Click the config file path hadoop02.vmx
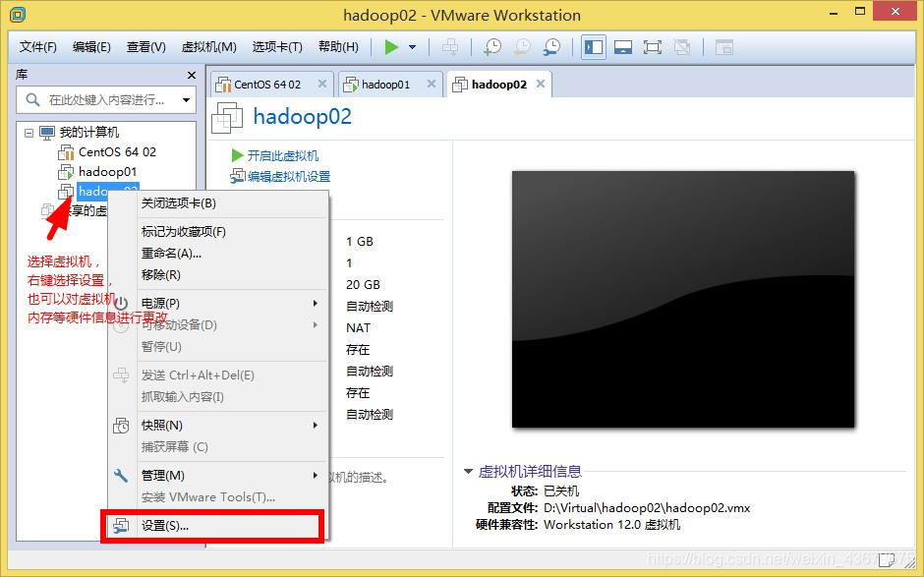Screen dimensions: 924x577 pos(647,508)
